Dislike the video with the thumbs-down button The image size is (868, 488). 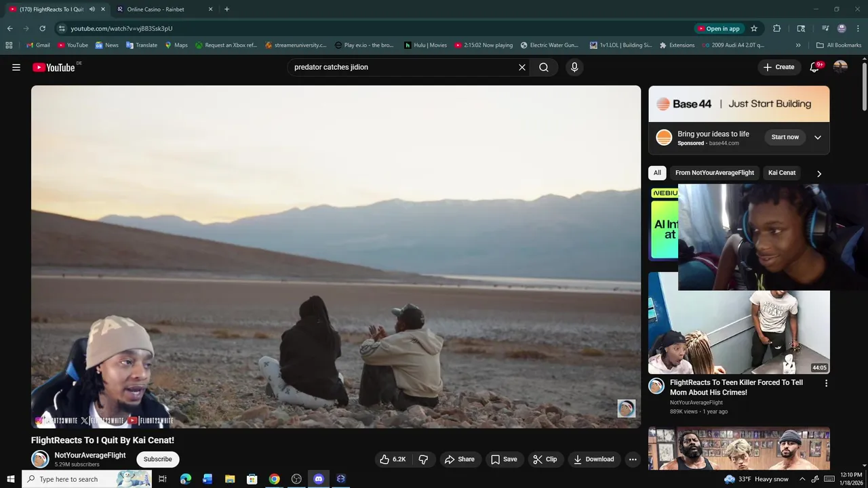click(x=423, y=460)
